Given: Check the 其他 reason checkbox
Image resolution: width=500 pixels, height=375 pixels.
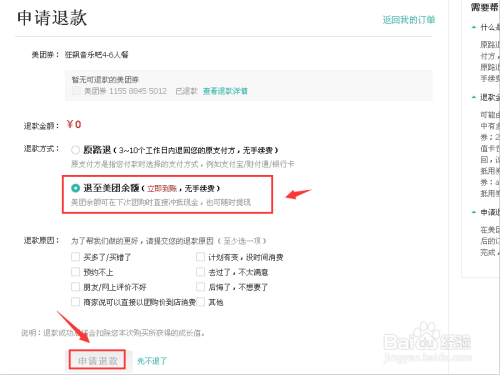Looking at the screenshot, I should click(x=200, y=302).
